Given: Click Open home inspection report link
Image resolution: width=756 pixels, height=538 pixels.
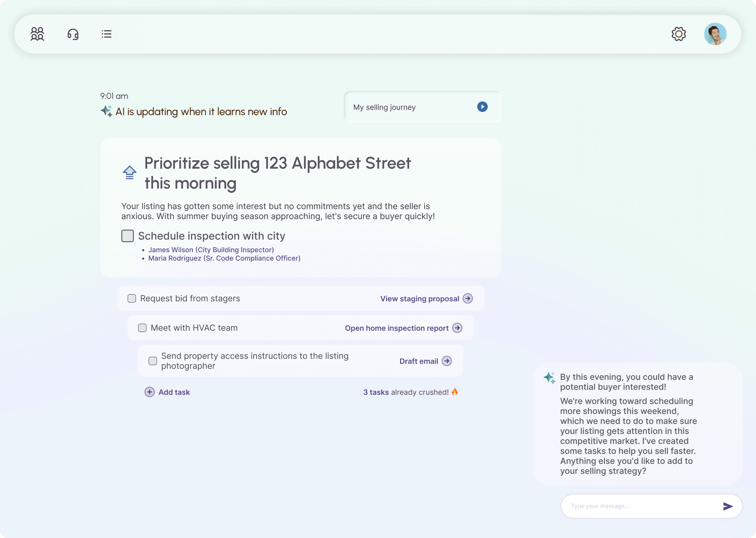Looking at the screenshot, I should pyautogui.click(x=397, y=328).
